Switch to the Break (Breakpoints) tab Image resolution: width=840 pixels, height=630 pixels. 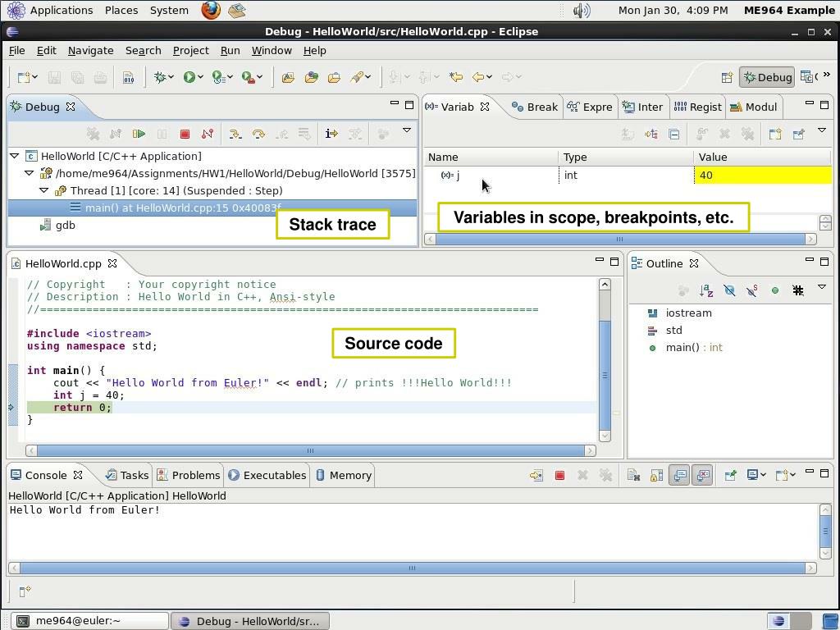click(535, 107)
